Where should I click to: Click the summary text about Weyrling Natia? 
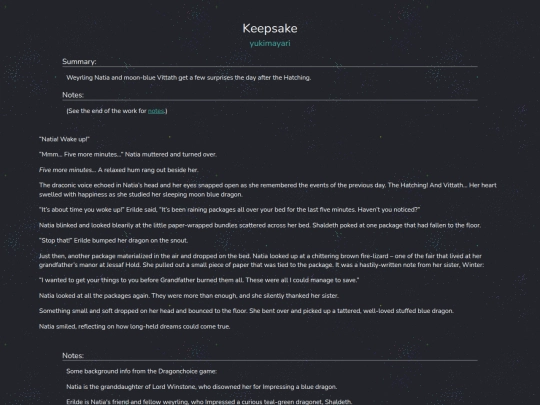[188, 78]
